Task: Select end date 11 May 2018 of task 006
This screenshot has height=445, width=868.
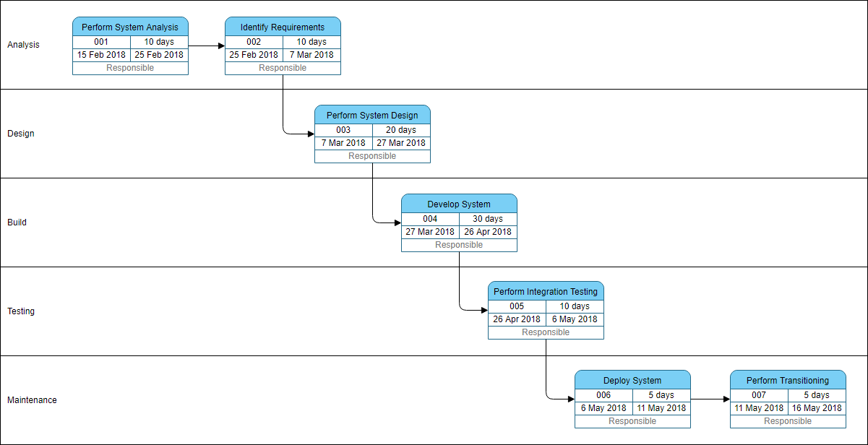Action: coord(661,408)
